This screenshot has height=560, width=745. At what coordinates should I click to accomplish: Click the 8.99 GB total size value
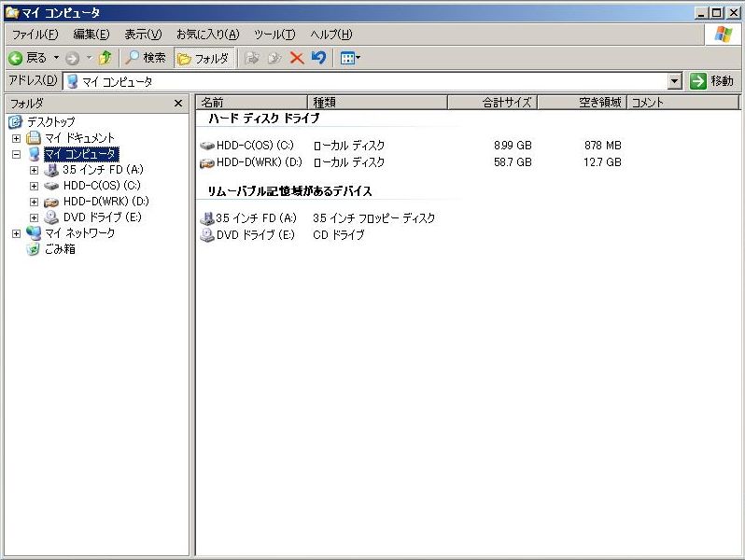[513, 146]
